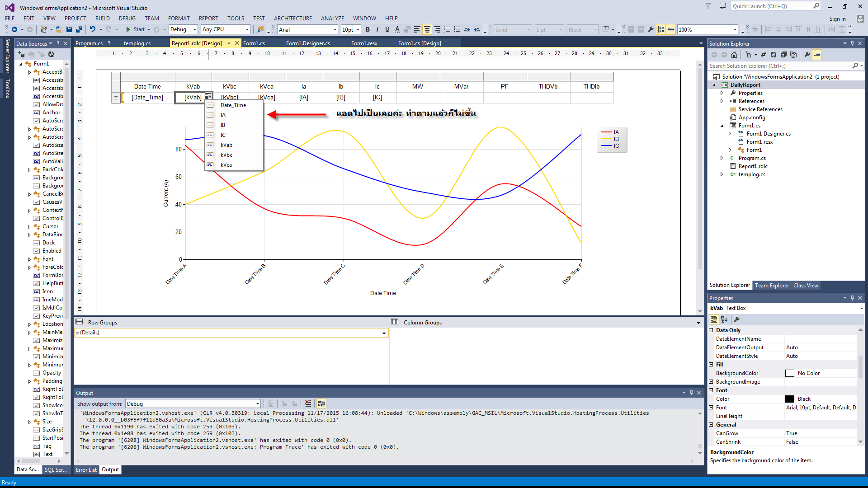Viewport: 868px width, 488px height.
Task: Click the Save All toolbar icon
Action: 79,29
